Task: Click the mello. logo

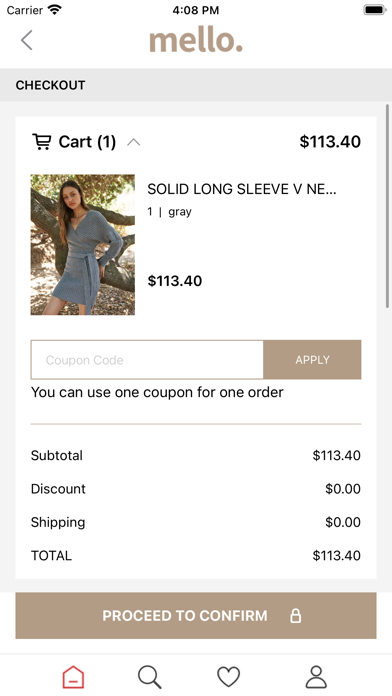Action: [196, 40]
